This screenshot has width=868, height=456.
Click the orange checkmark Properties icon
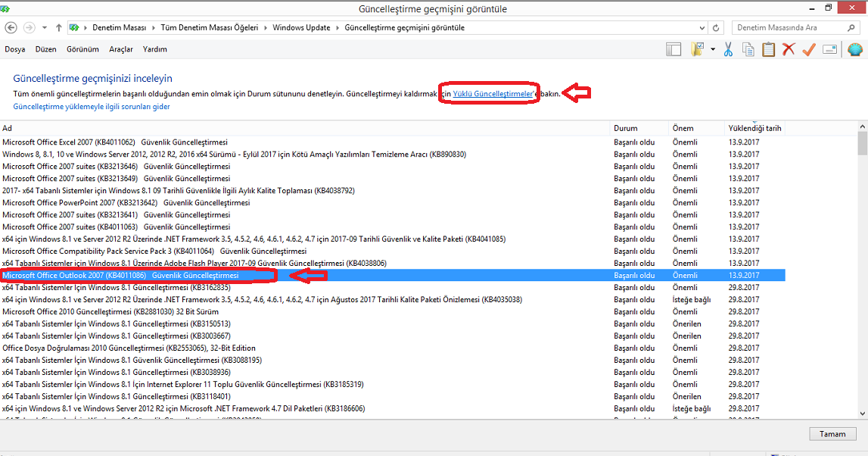[x=808, y=49]
